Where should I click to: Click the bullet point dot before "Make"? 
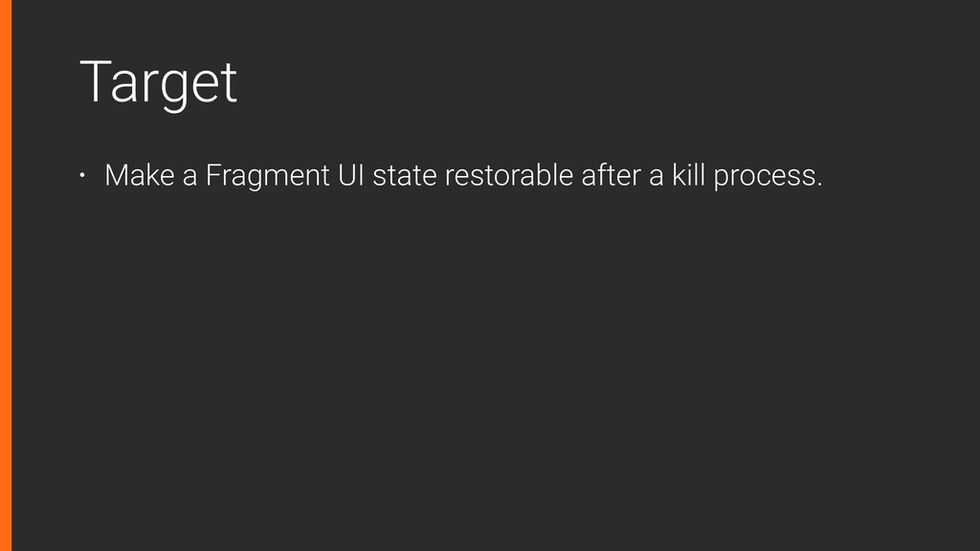[x=82, y=176]
